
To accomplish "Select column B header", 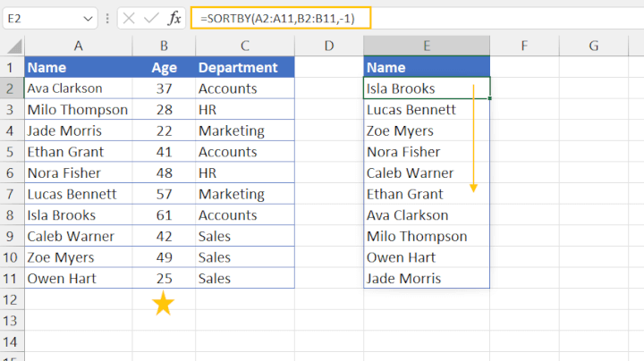I will click(x=164, y=46).
